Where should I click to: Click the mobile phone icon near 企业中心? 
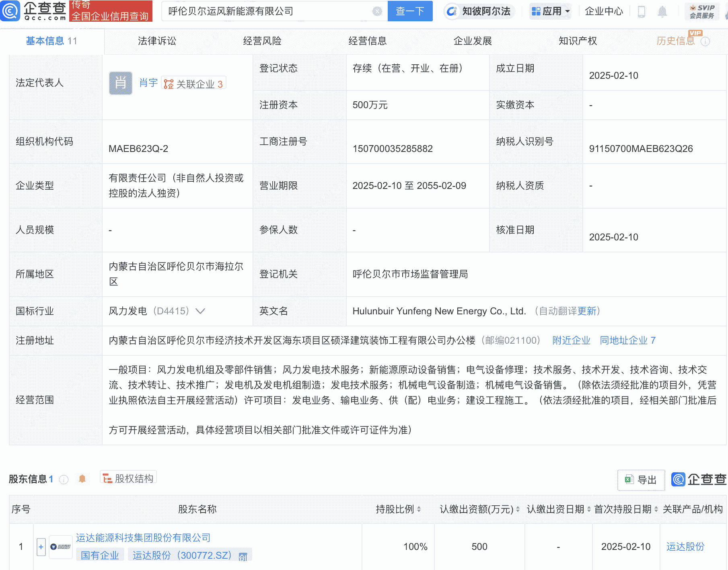point(642,11)
